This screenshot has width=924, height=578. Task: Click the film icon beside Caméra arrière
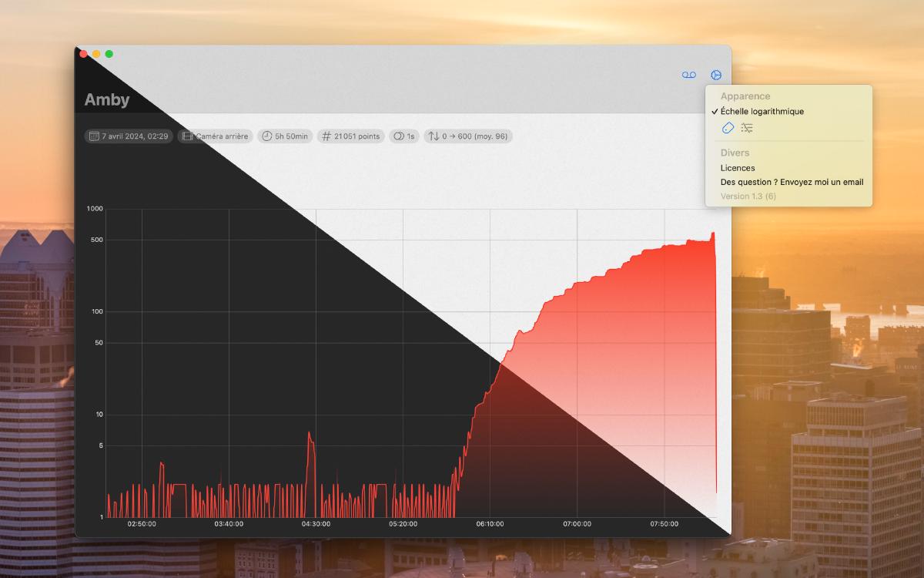(187, 136)
